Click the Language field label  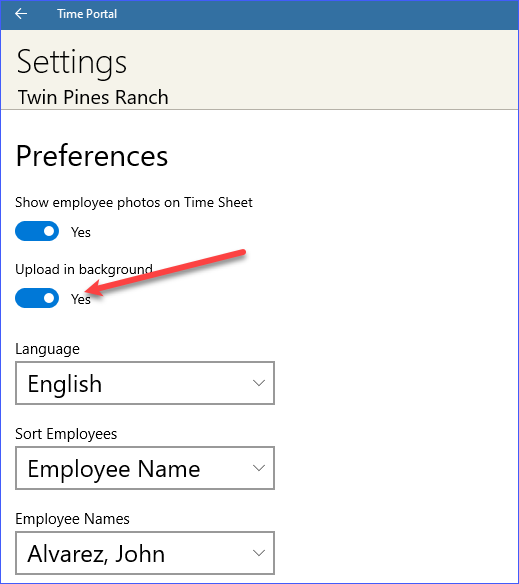pos(47,349)
